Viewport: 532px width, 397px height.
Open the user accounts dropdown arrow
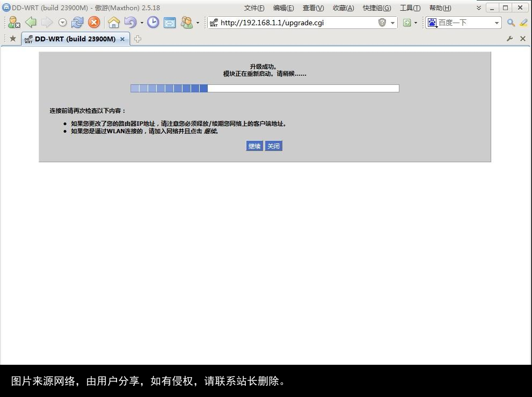198,23
